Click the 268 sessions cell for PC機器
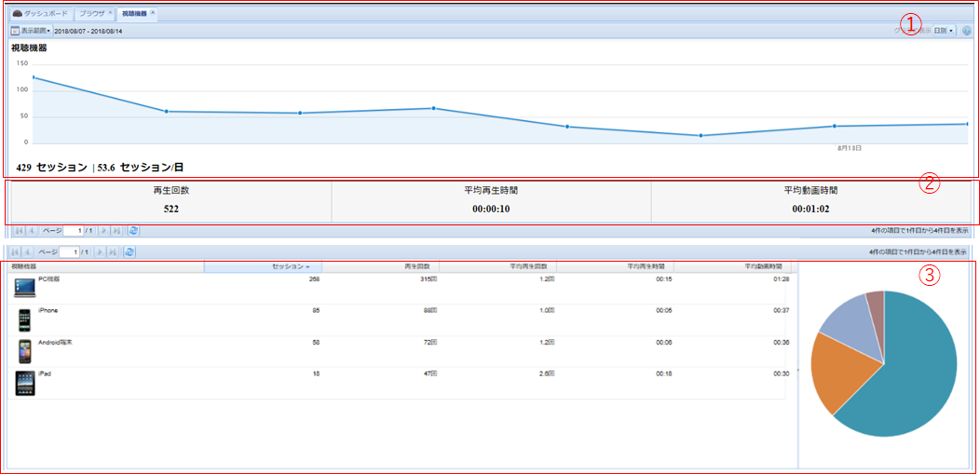This screenshot has width=980, height=474. 314,279
